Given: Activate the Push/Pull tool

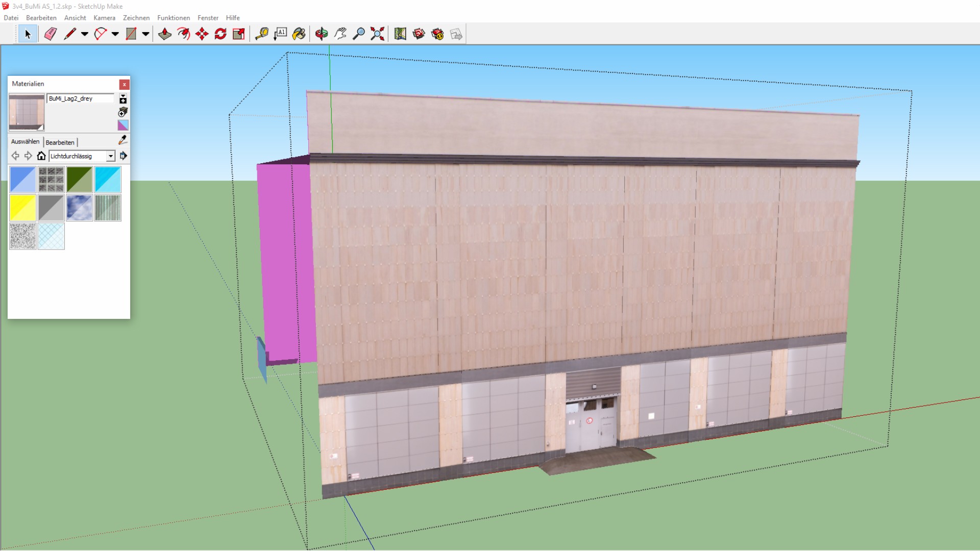Looking at the screenshot, I should (164, 34).
